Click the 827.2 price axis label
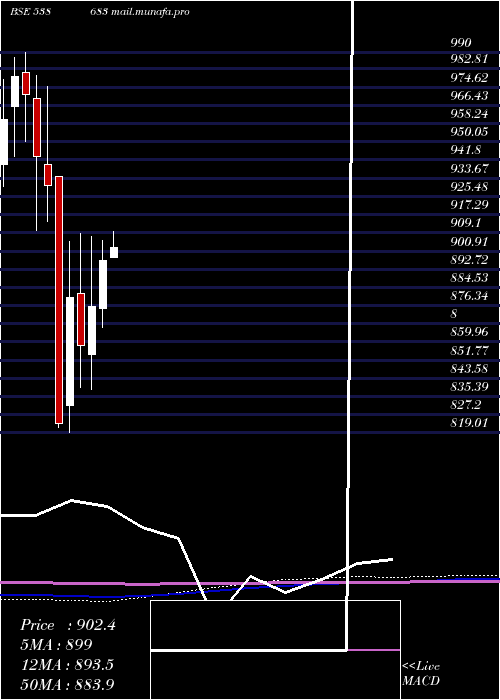 click(466, 404)
